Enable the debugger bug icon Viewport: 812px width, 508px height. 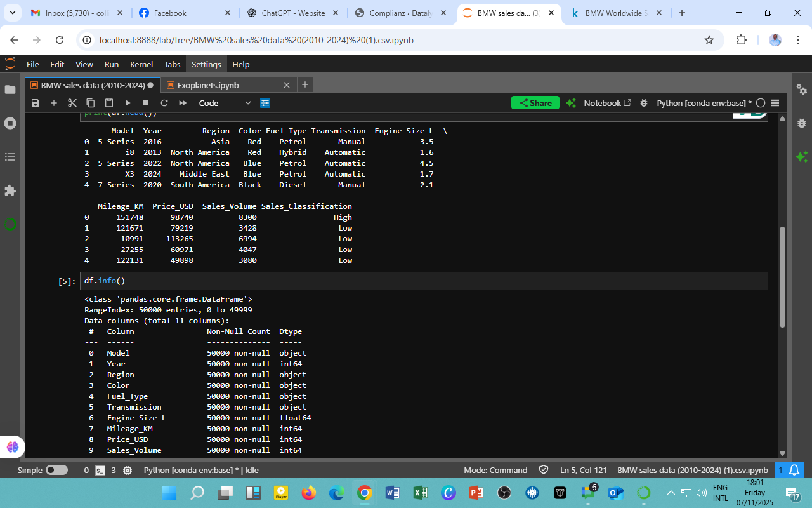click(644, 103)
